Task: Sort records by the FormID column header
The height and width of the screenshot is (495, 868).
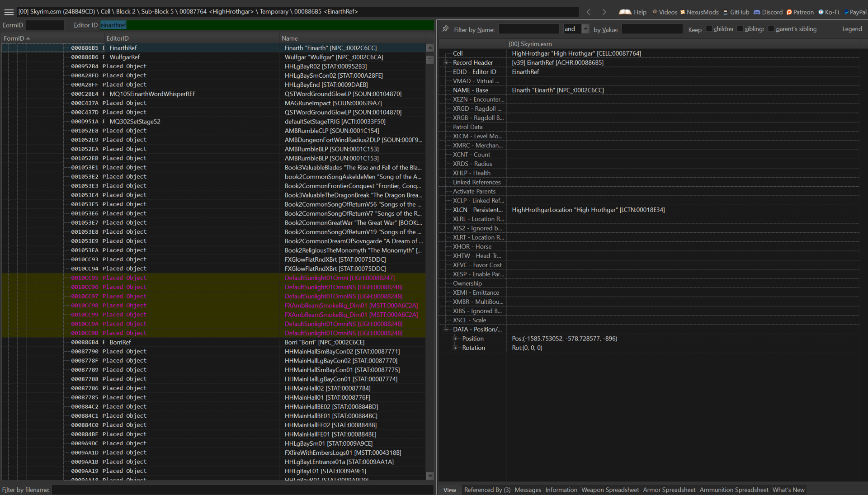Action: click(53, 38)
